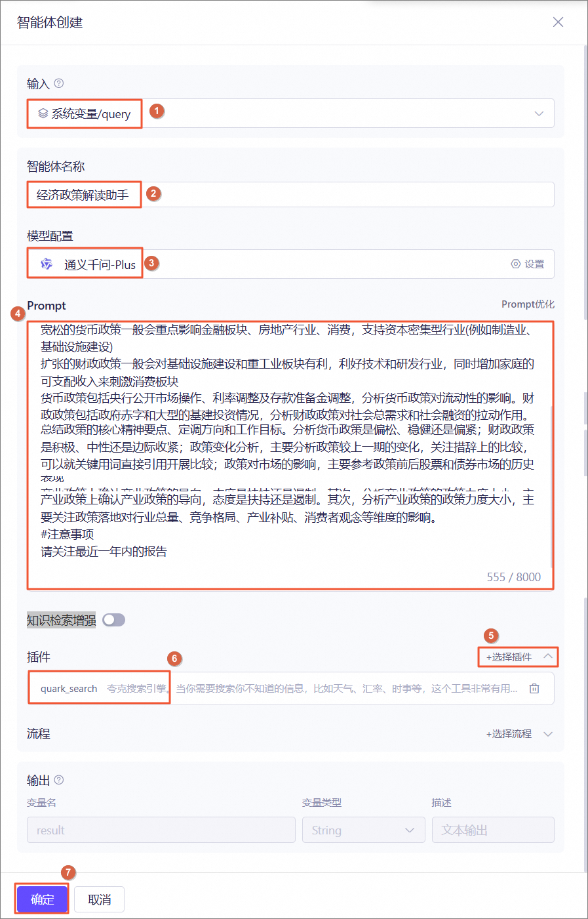
Task: Click the Prompt优化 link
Action: 528,304
